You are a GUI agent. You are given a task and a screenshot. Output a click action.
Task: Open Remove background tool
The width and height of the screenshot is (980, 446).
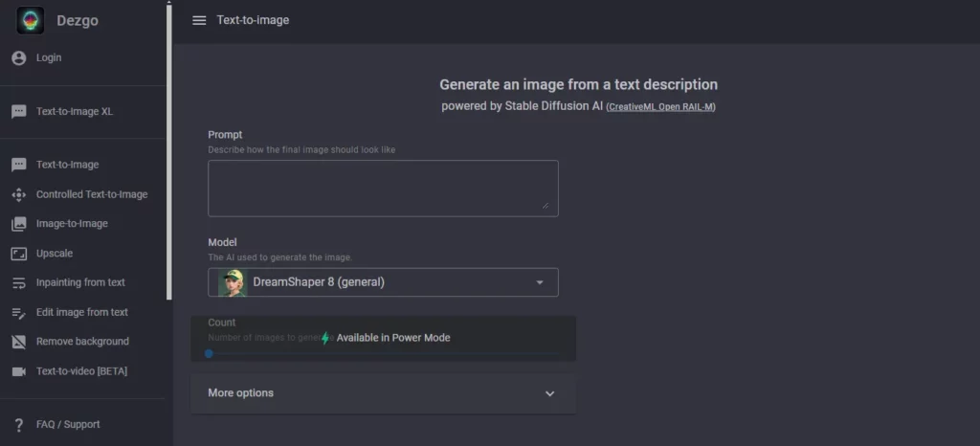83,342
